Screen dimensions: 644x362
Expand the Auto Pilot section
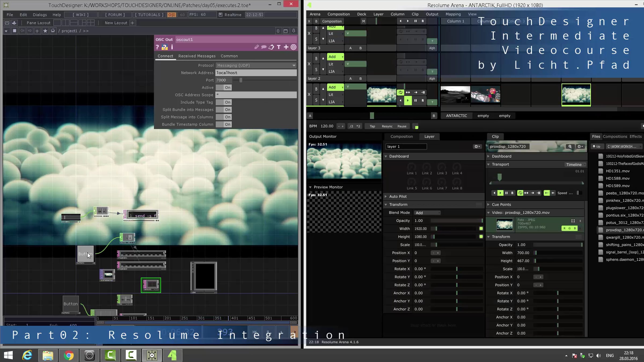[386, 197]
